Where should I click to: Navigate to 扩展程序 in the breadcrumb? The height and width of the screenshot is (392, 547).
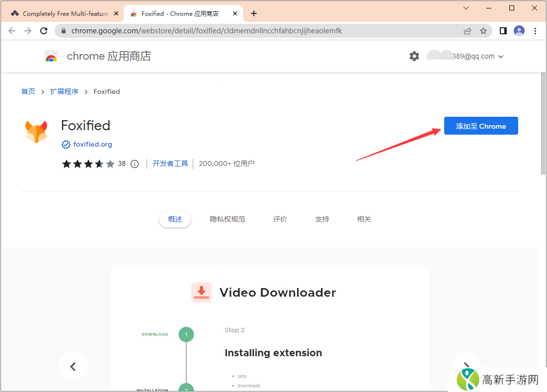tap(64, 91)
